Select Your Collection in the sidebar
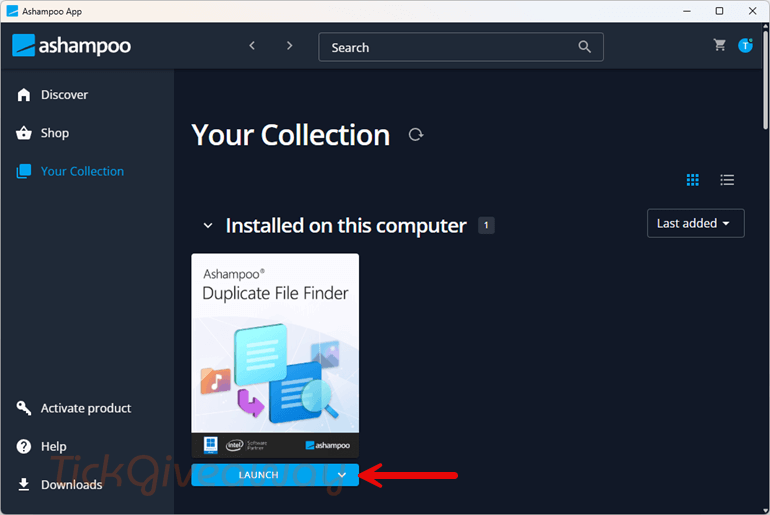Image resolution: width=770 pixels, height=515 pixels. (x=82, y=171)
